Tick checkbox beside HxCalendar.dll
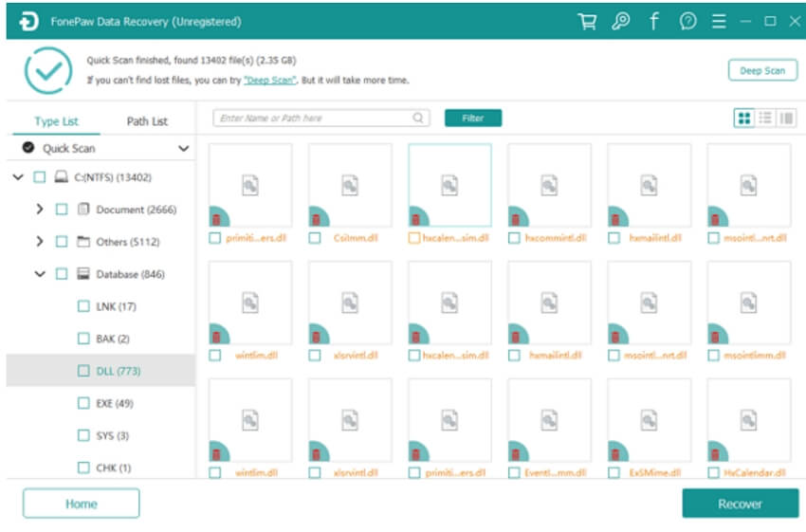The image size is (806, 532). (x=713, y=472)
